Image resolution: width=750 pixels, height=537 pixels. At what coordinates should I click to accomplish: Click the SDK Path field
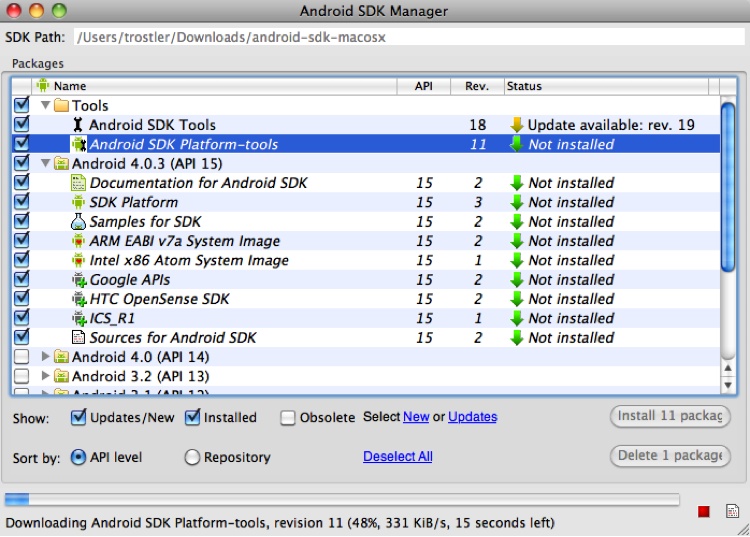point(409,37)
